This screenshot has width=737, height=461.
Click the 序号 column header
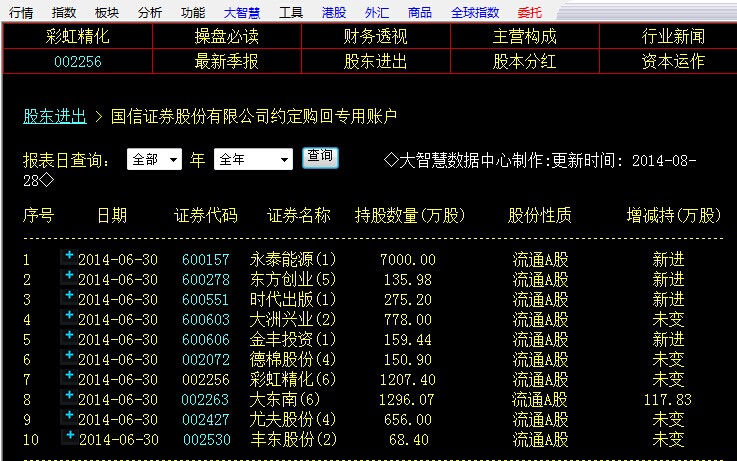39,215
